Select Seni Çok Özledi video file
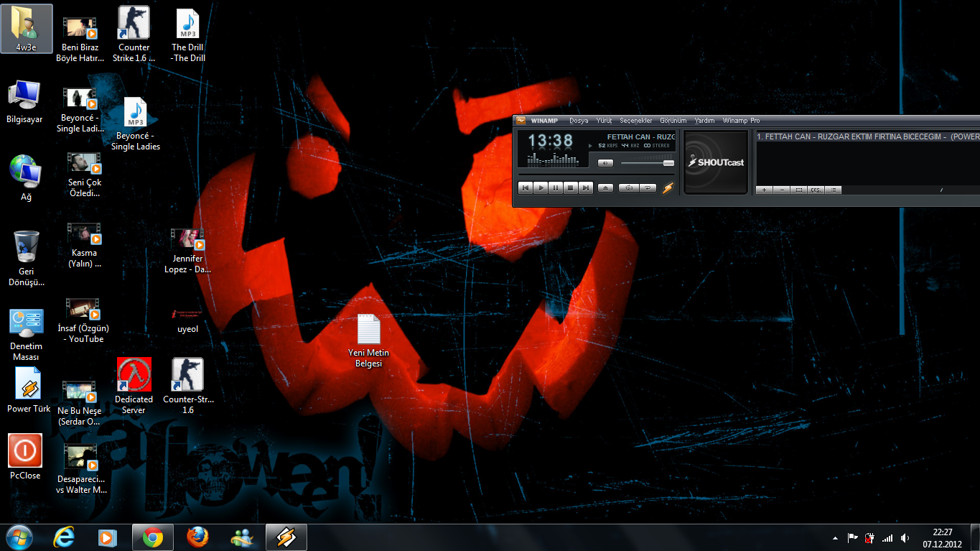Screen dimensions: 980x551 tap(85, 175)
